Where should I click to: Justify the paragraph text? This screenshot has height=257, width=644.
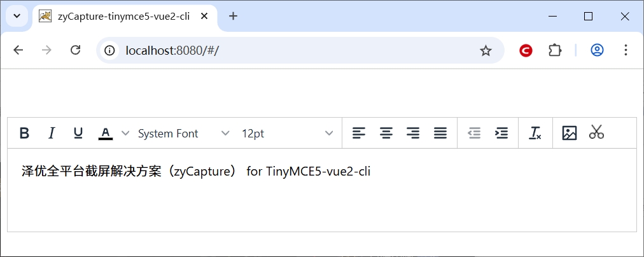[440, 133]
